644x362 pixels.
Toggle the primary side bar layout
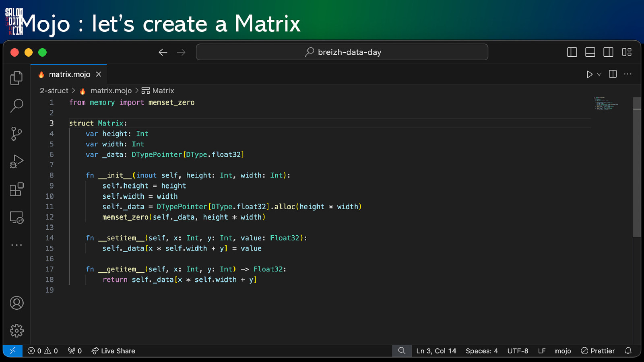coord(572,52)
